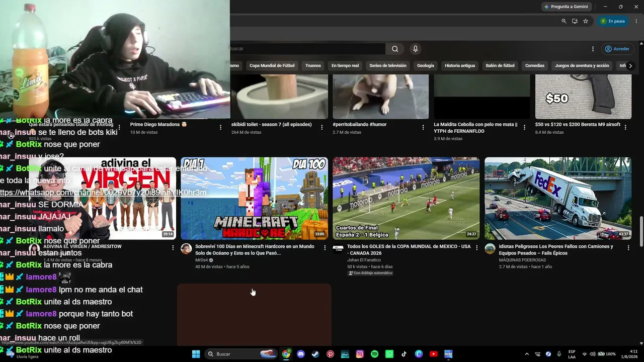Open Spotify from the taskbar
The height and width of the screenshot is (362, 644).
[x=374, y=354]
